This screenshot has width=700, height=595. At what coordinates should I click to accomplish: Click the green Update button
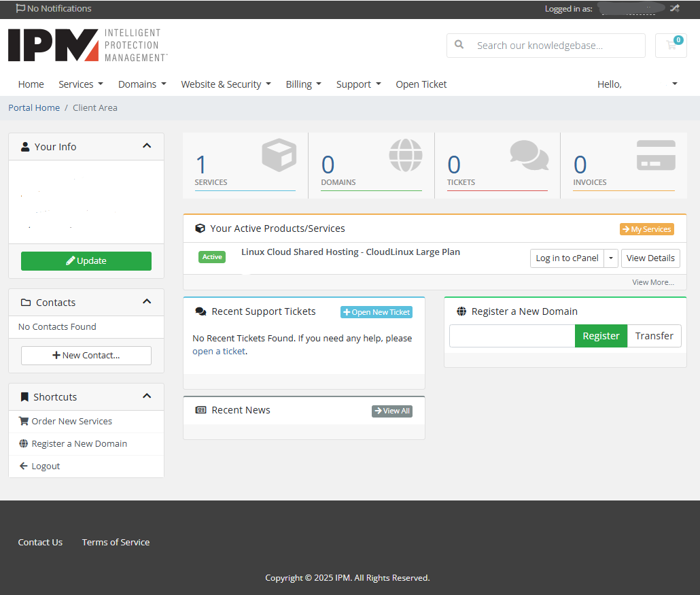pos(86,261)
